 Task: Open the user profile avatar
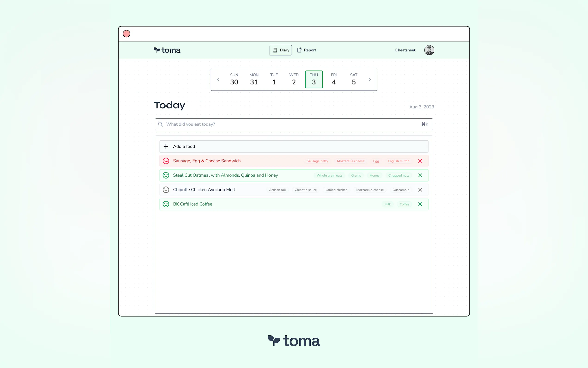click(429, 50)
